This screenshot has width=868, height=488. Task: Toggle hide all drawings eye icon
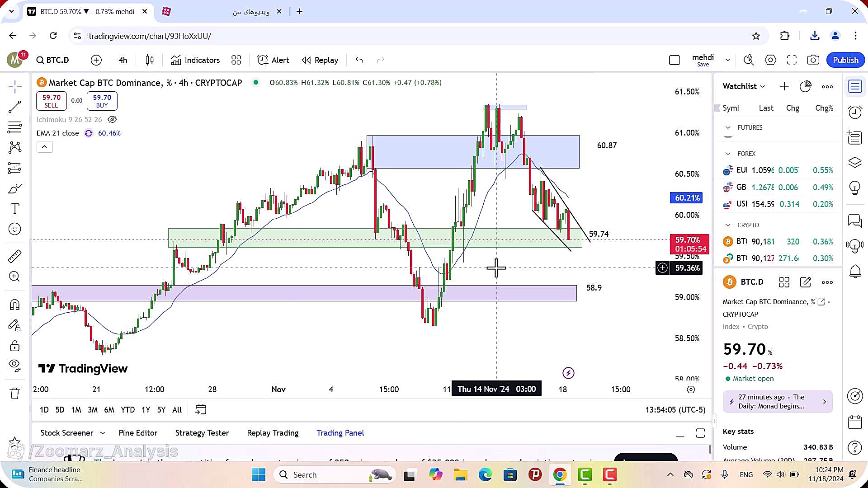click(15, 365)
